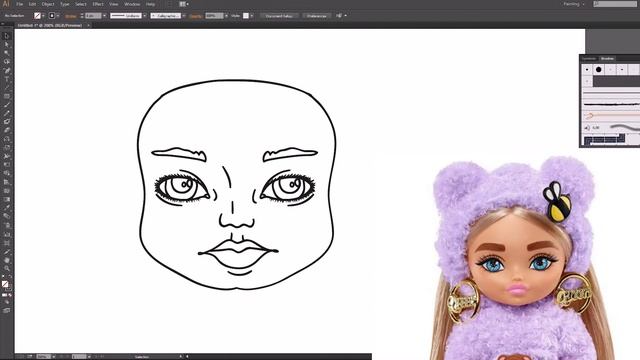Change Screen Mode at toolbox bottom
Viewport: 640px width, 360px height.
(7, 311)
